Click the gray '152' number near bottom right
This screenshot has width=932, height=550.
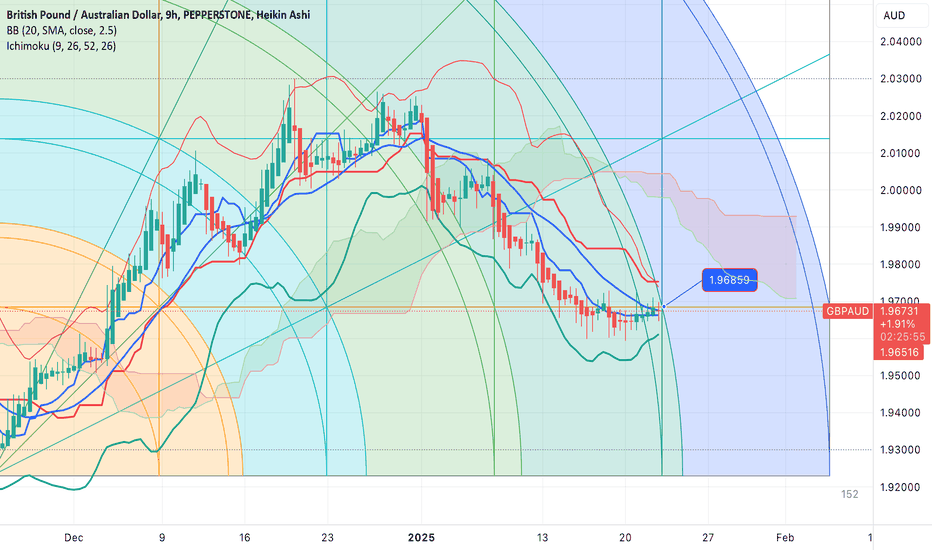point(849,494)
